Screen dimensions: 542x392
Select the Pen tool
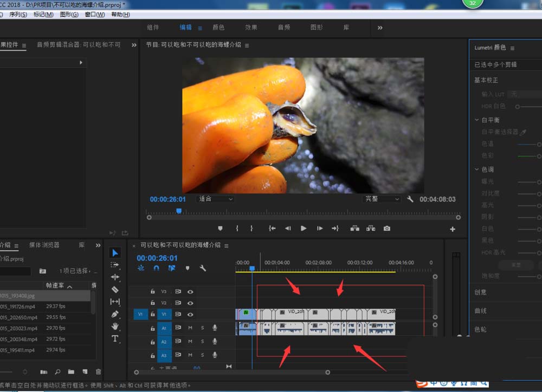click(x=115, y=314)
